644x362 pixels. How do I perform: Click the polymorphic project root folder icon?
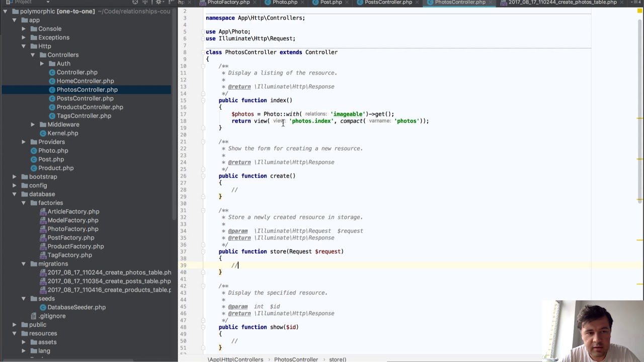coord(16,12)
